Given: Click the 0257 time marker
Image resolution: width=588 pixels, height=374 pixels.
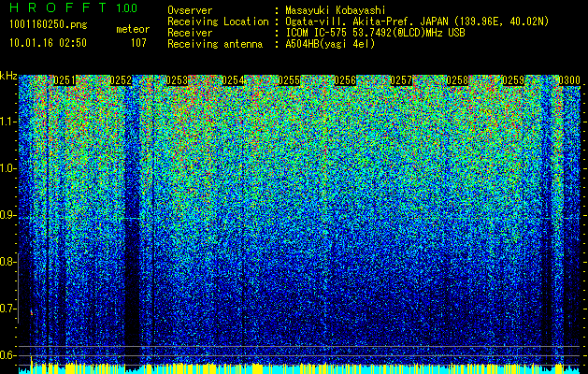Looking at the screenshot, I should pyautogui.click(x=401, y=80).
